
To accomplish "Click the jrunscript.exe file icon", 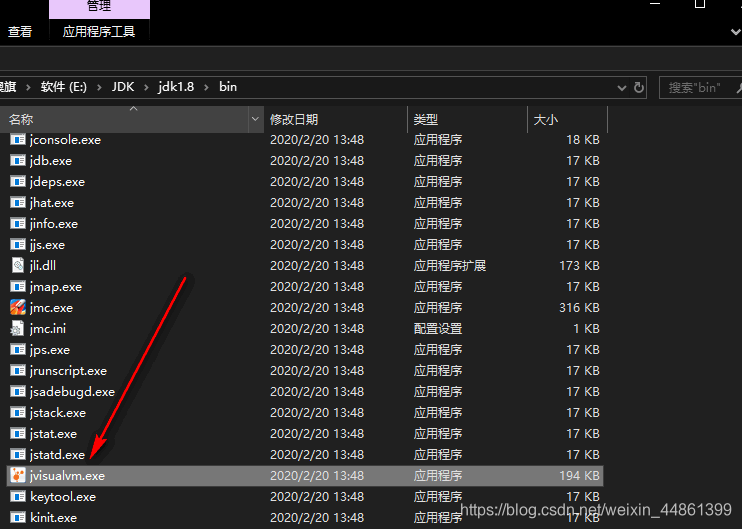I will point(18,370).
